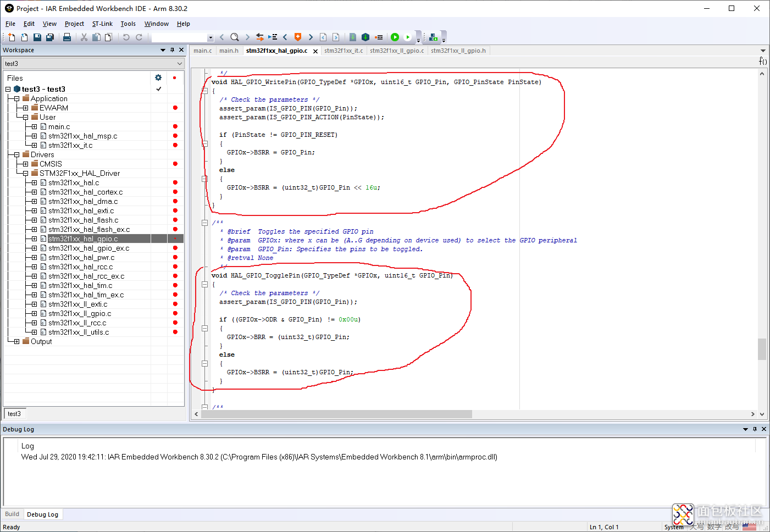Viewport: 770px width, 532px height.
Task: Click the quick search input field
Action: pos(179,37)
